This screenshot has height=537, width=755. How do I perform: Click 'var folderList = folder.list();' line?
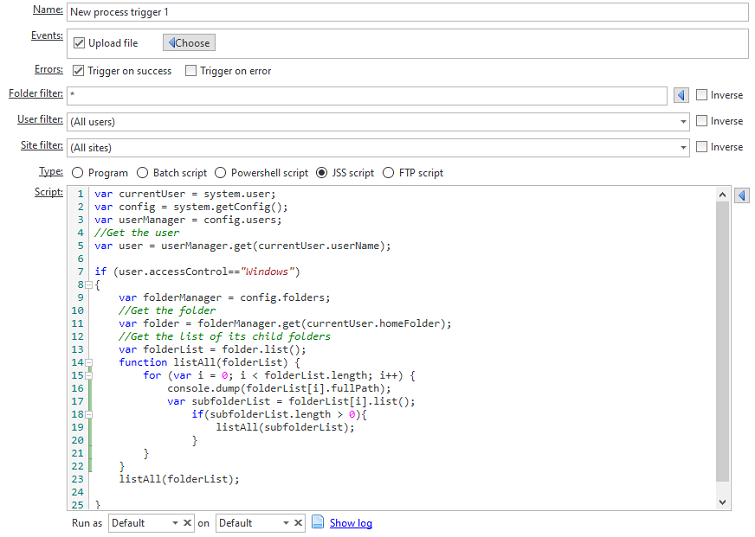(x=212, y=350)
